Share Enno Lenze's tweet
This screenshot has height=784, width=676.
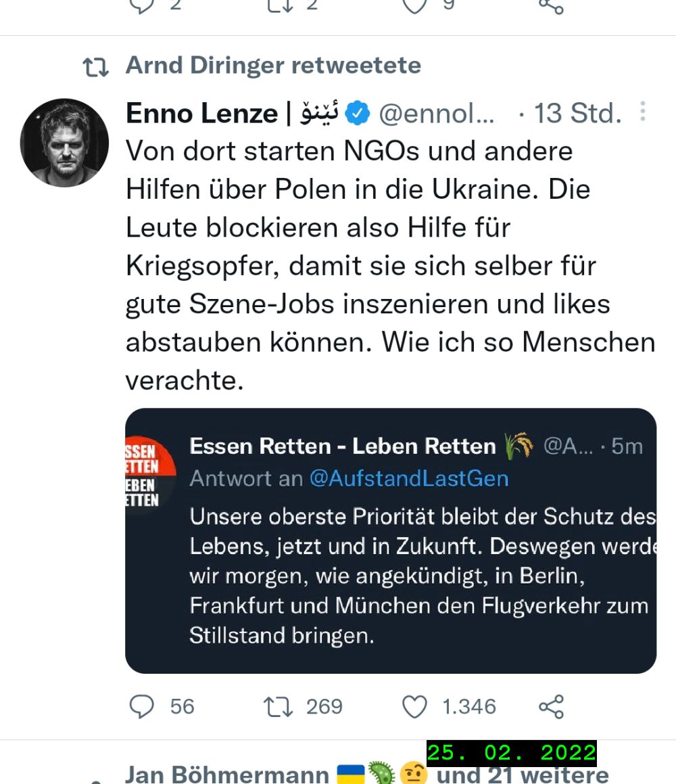click(x=551, y=707)
